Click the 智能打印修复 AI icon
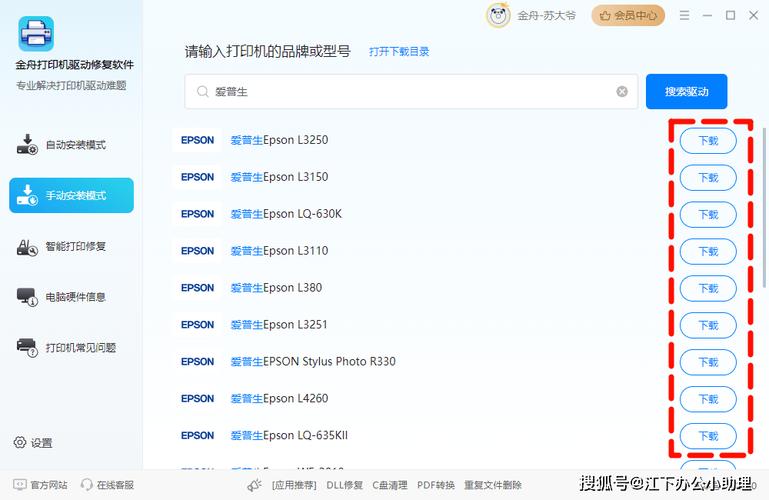This screenshot has width=769, height=500. click(x=27, y=247)
